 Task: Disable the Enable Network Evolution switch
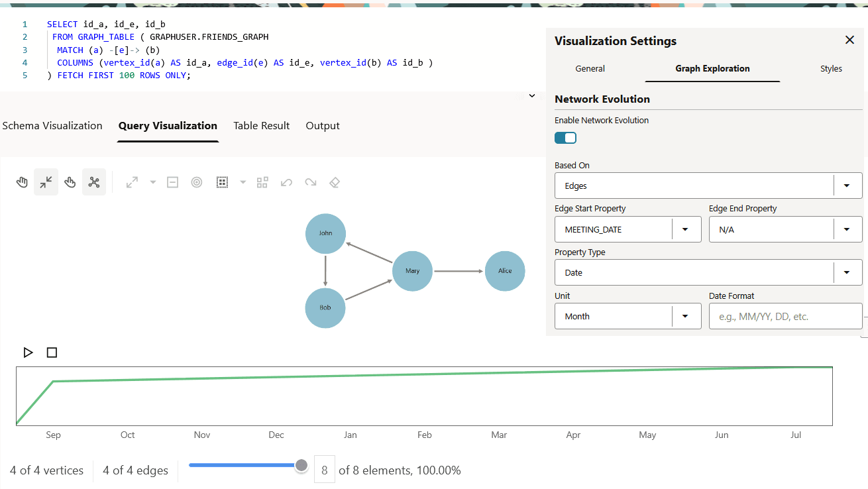pos(566,138)
